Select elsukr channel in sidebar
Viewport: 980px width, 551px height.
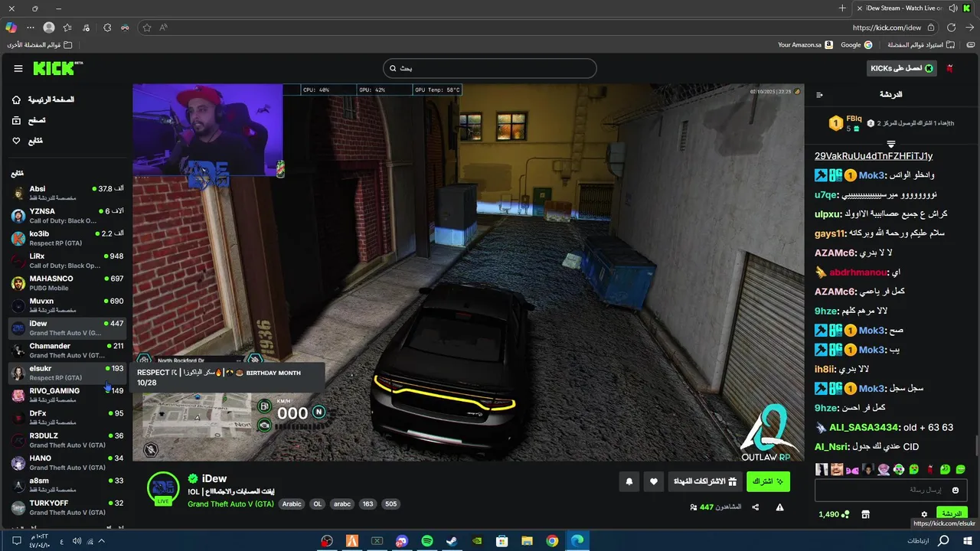click(x=67, y=373)
